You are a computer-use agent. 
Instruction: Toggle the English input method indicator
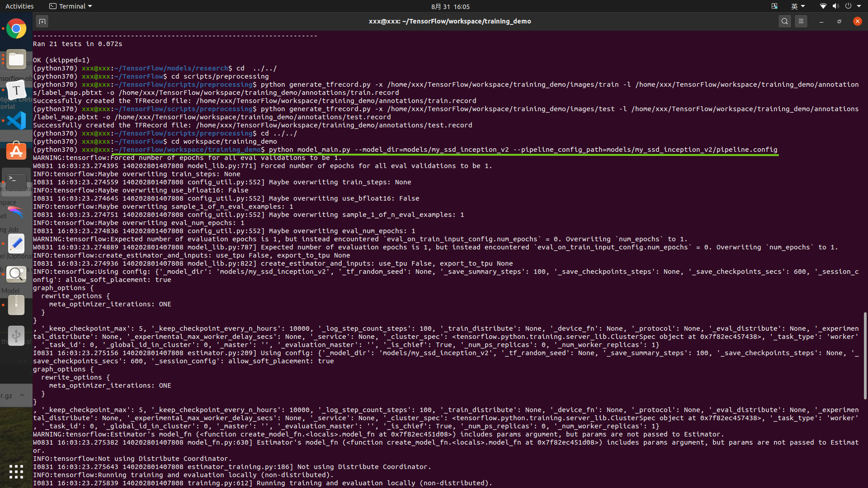[795, 6]
